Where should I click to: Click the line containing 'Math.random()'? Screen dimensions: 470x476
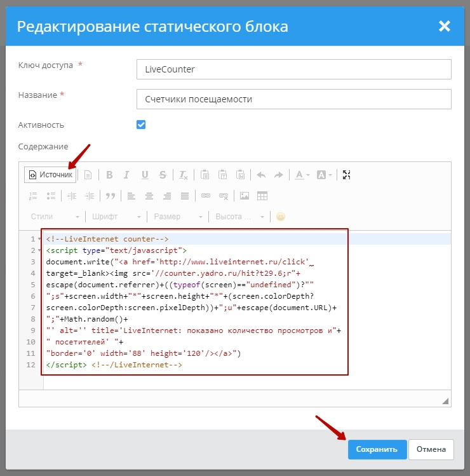click(87, 319)
